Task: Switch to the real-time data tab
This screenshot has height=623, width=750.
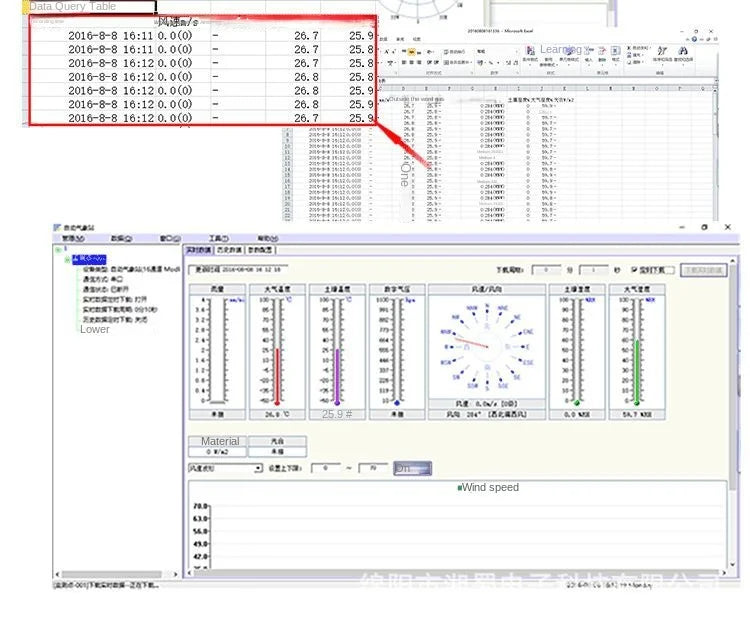Action: click(x=199, y=250)
